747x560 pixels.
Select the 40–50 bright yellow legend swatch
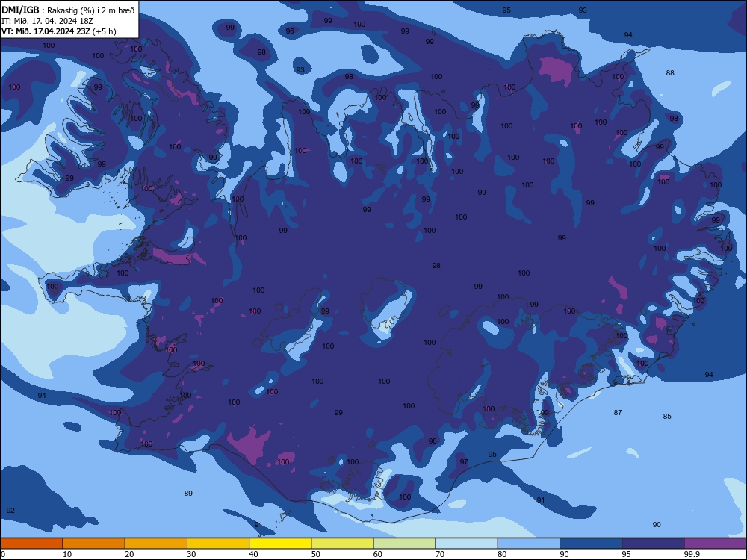280,544
